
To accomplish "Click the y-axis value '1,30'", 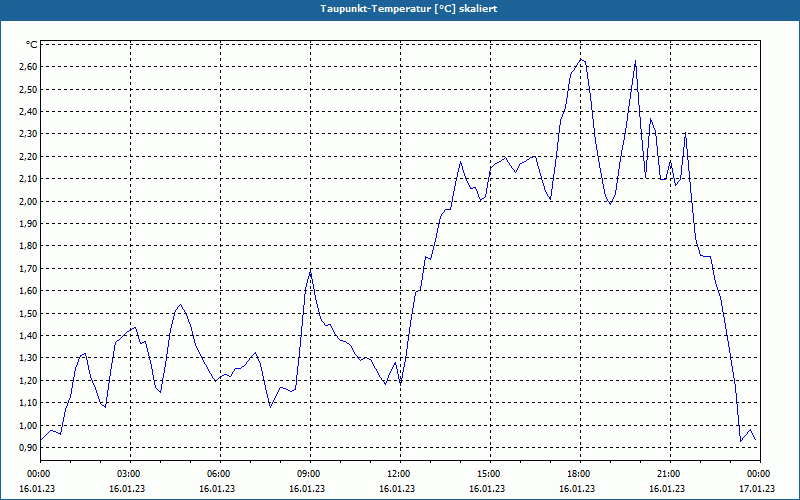I will pos(29,358).
